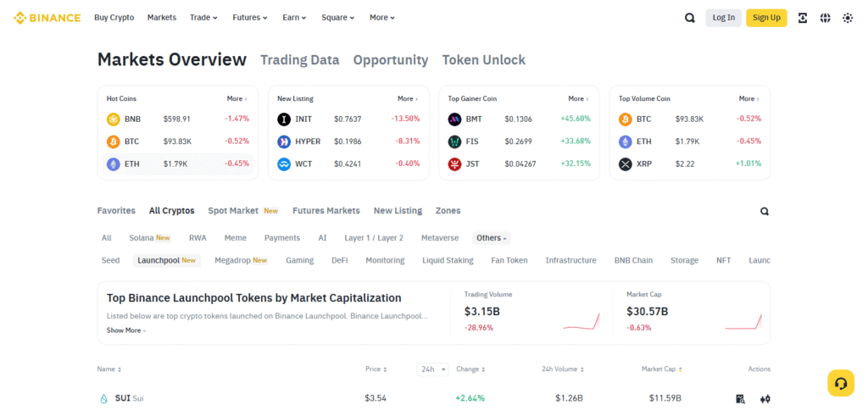The width and height of the screenshot is (868, 410).
Task: Select the Solana category filter
Action: 149,238
